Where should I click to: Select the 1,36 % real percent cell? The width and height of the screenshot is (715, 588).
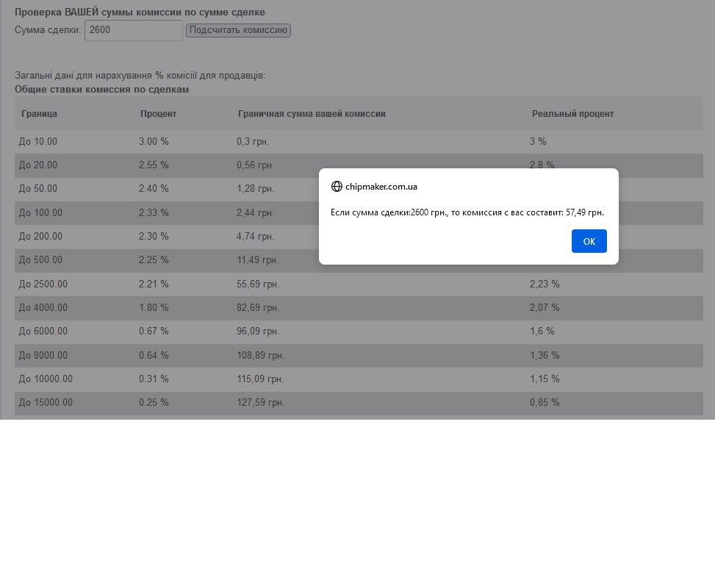545,355
